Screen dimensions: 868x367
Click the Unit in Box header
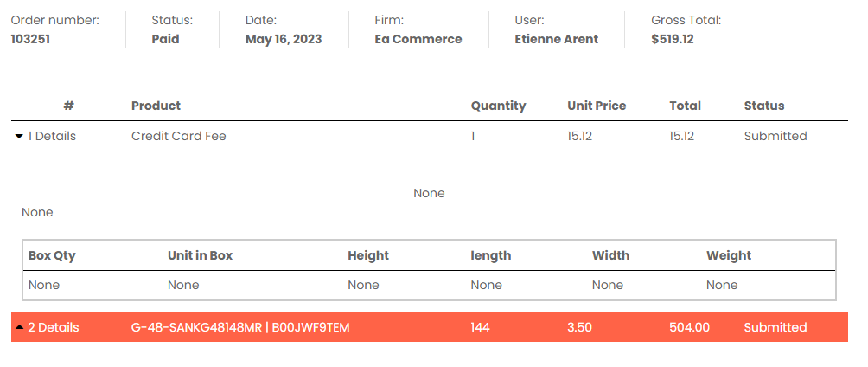[x=200, y=255]
